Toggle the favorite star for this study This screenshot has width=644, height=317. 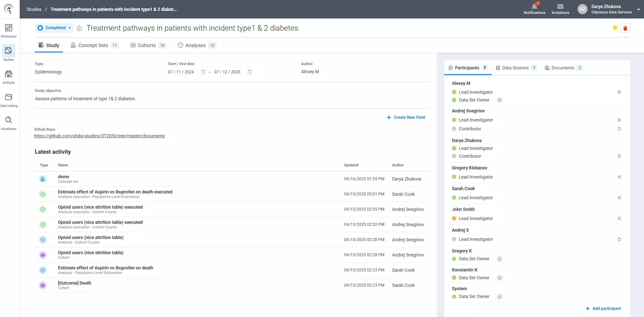(615, 28)
